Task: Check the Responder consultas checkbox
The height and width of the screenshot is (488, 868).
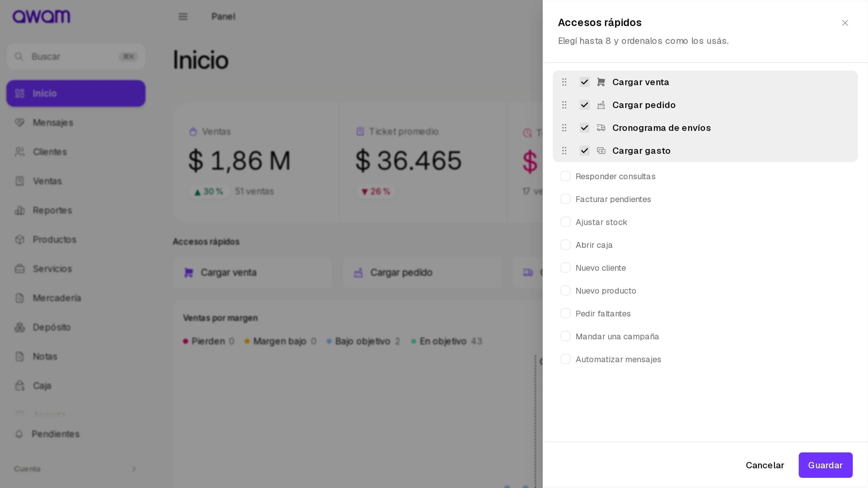Action: point(566,176)
